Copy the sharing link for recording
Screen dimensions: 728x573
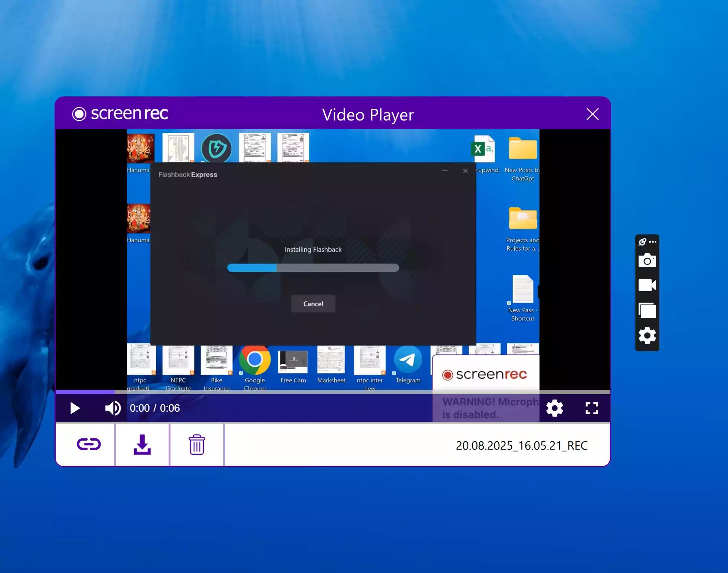[x=88, y=444]
